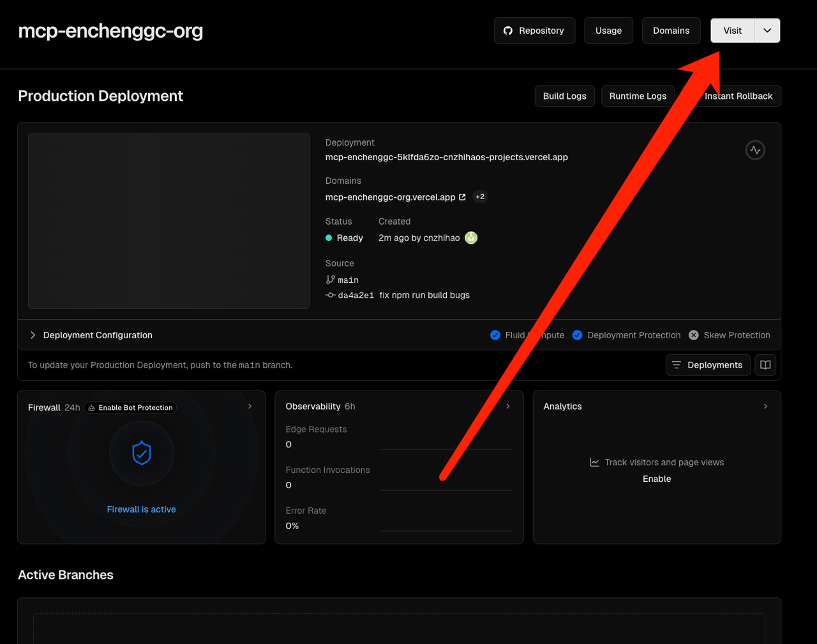Click cnzhihao's green avatar icon

point(471,238)
